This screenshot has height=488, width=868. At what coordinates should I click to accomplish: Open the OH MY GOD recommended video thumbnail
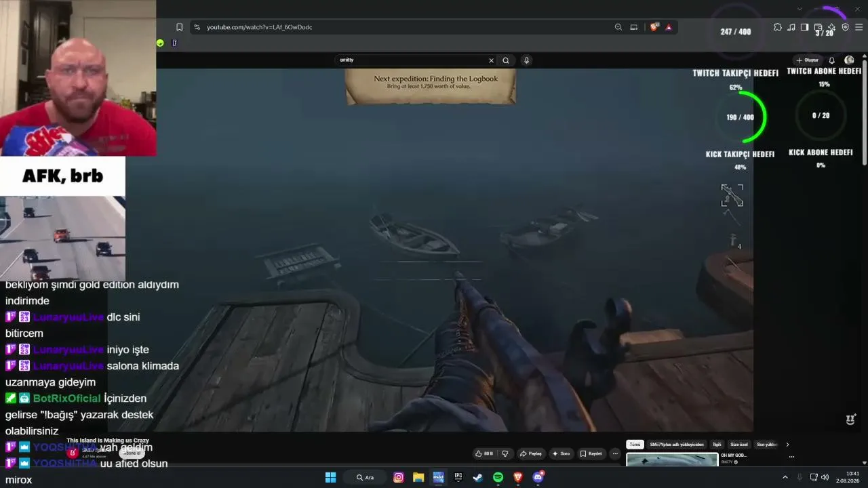coord(672,460)
